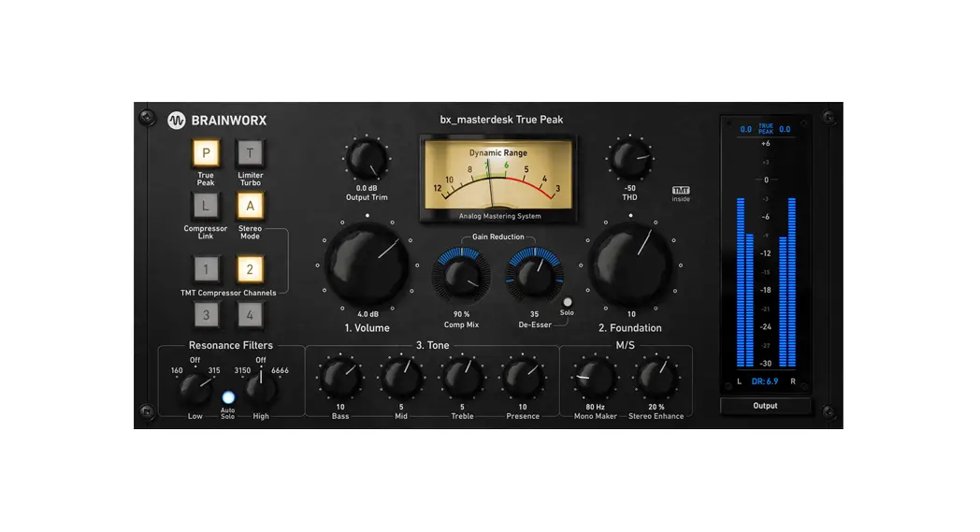Click the Treble tone knob
980x532 pixels.
pos(462,378)
